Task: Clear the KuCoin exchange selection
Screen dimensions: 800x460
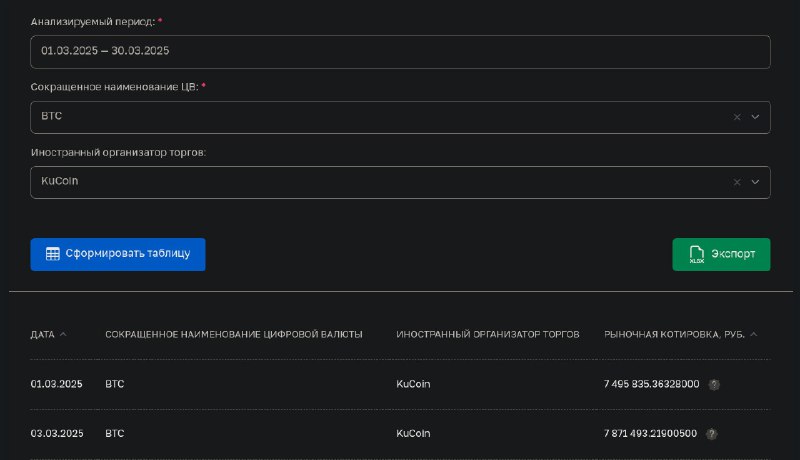Action: [x=737, y=182]
